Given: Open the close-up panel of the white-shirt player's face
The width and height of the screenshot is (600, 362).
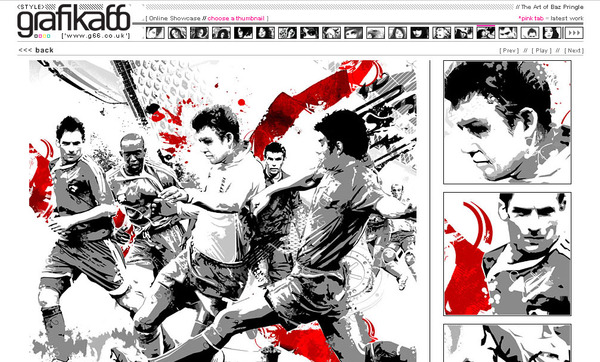Looking at the screenshot, I should click(x=507, y=122).
